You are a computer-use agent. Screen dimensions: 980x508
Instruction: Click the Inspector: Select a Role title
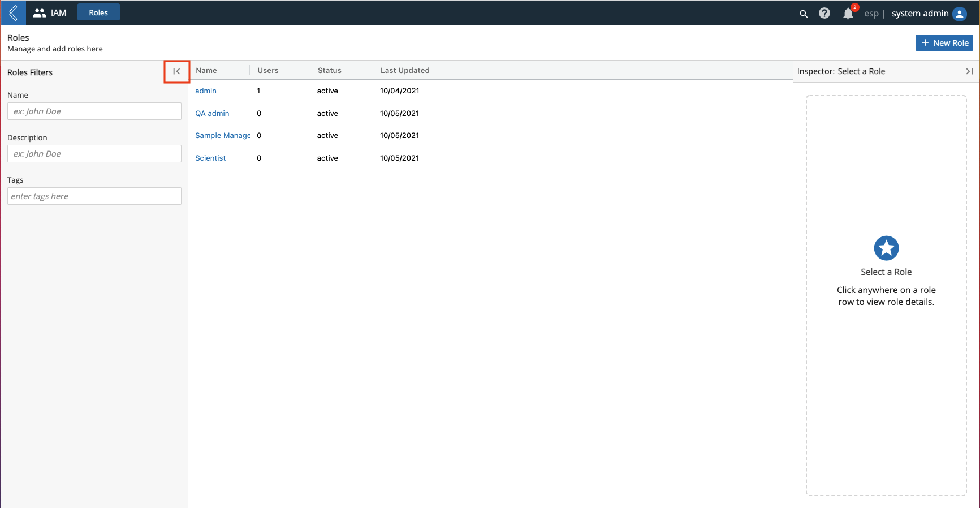[841, 71]
